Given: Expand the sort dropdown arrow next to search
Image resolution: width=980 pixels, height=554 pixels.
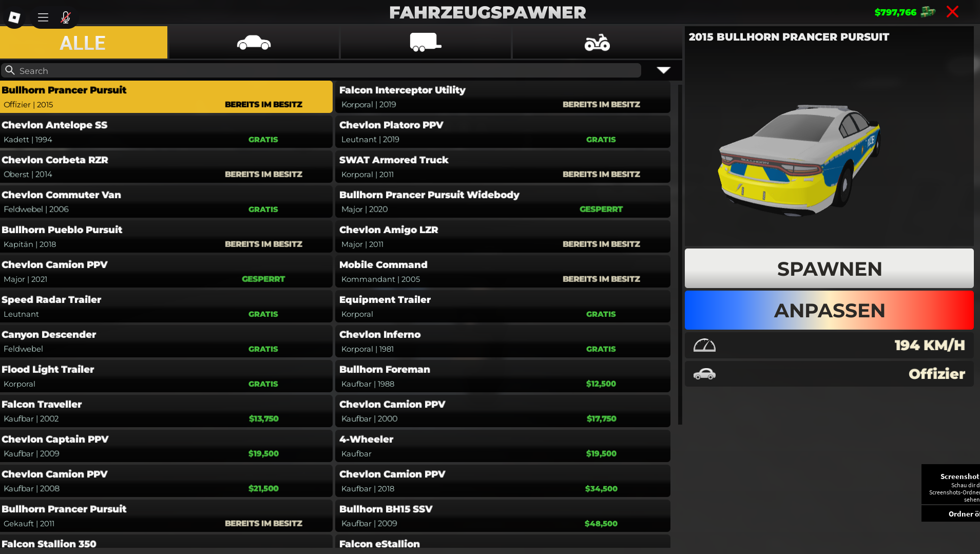Looking at the screenshot, I should pos(663,70).
